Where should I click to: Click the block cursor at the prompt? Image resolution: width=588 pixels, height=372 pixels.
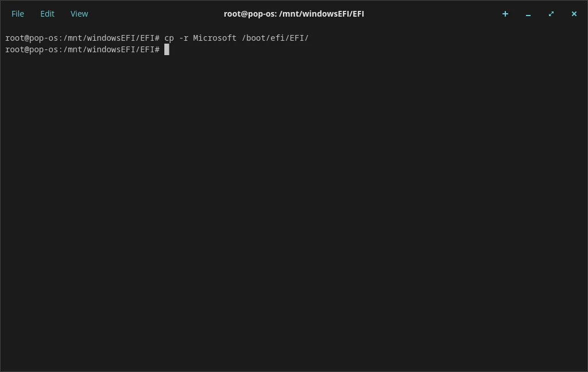click(x=167, y=49)
